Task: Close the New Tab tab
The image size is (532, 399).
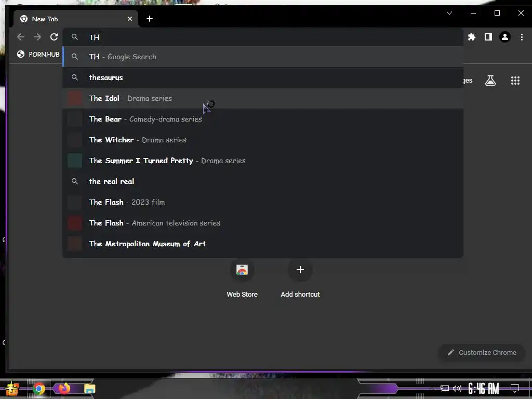Action: 129,19
